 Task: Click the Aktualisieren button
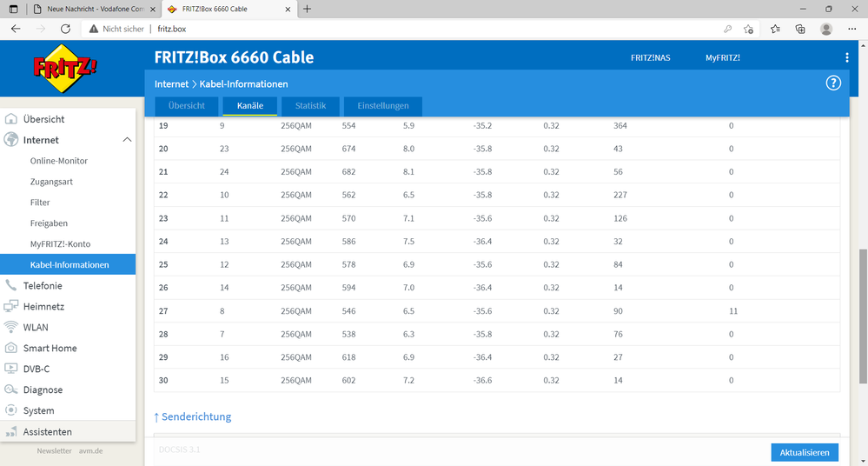pos(805,453)
